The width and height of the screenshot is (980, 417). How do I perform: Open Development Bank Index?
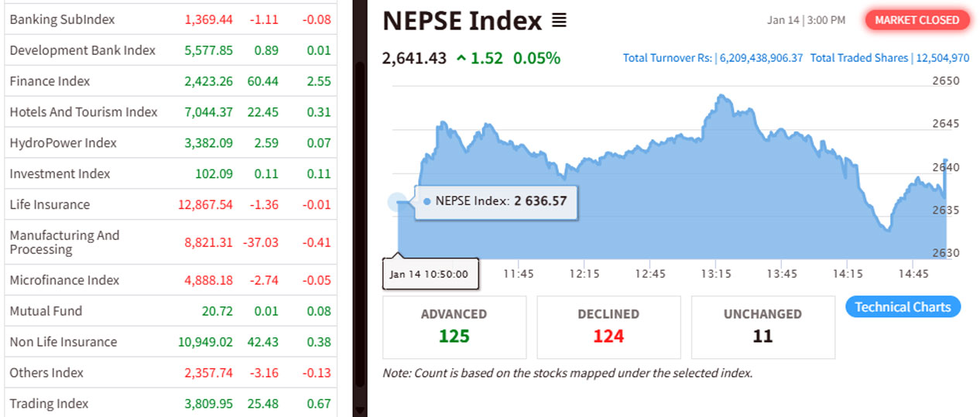click(x=82, y=50)
